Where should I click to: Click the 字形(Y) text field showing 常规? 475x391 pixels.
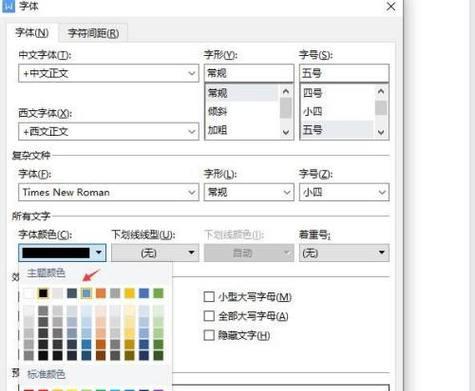coord(249,73)
